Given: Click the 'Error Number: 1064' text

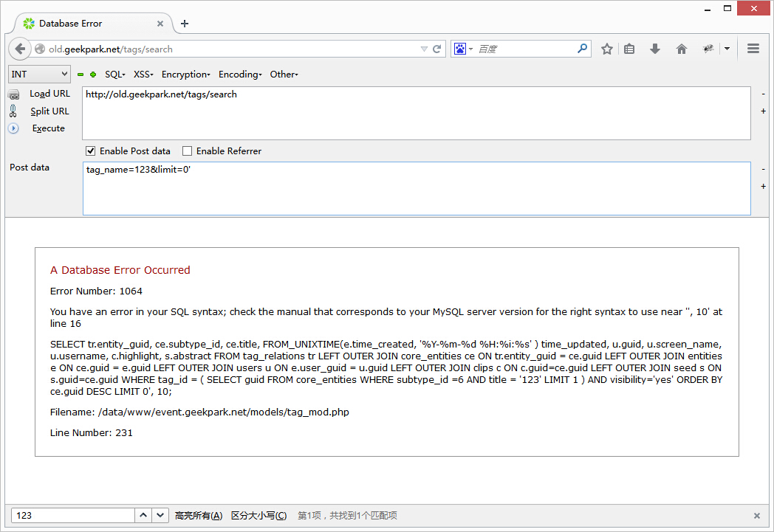Looking at the screenshot, I should click(x=96, y=291).
